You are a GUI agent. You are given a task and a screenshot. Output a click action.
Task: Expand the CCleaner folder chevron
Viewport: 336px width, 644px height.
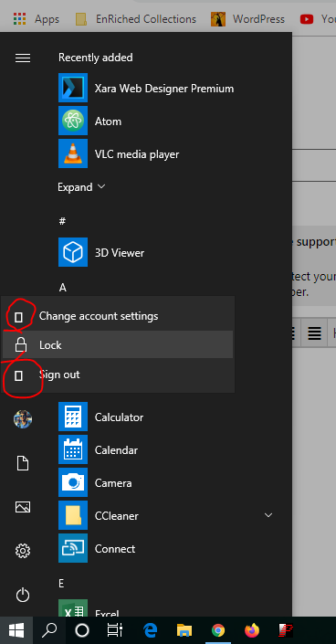point(268,515)
